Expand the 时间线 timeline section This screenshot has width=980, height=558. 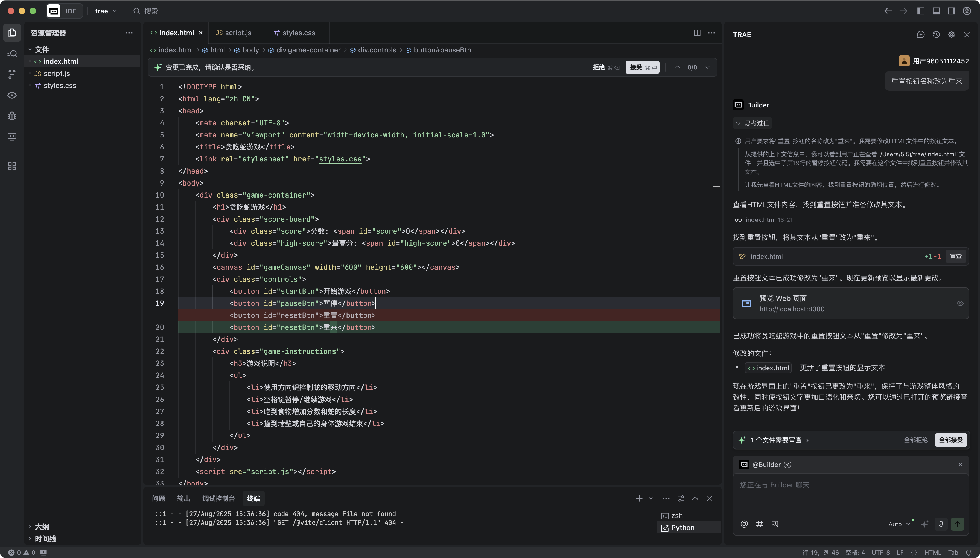30,538
